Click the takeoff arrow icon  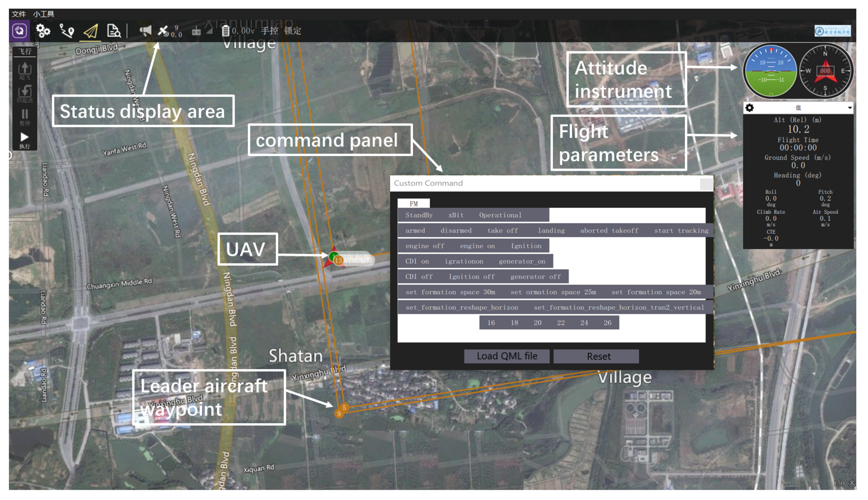pos(25,71)
